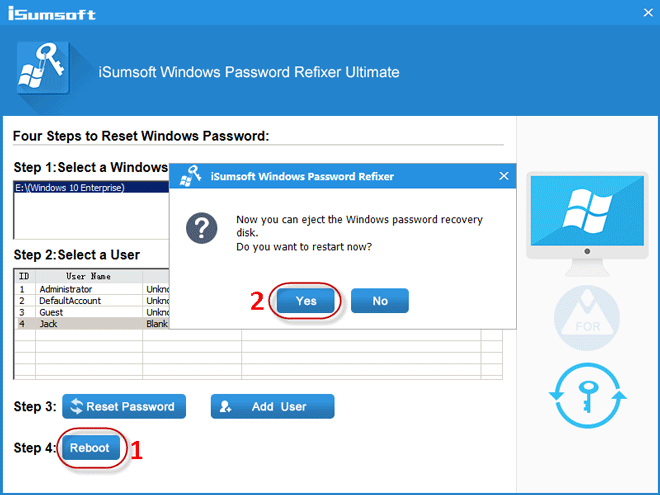660x495 pixels.
Task: Select the Jack user row
Action: point(92,324)
